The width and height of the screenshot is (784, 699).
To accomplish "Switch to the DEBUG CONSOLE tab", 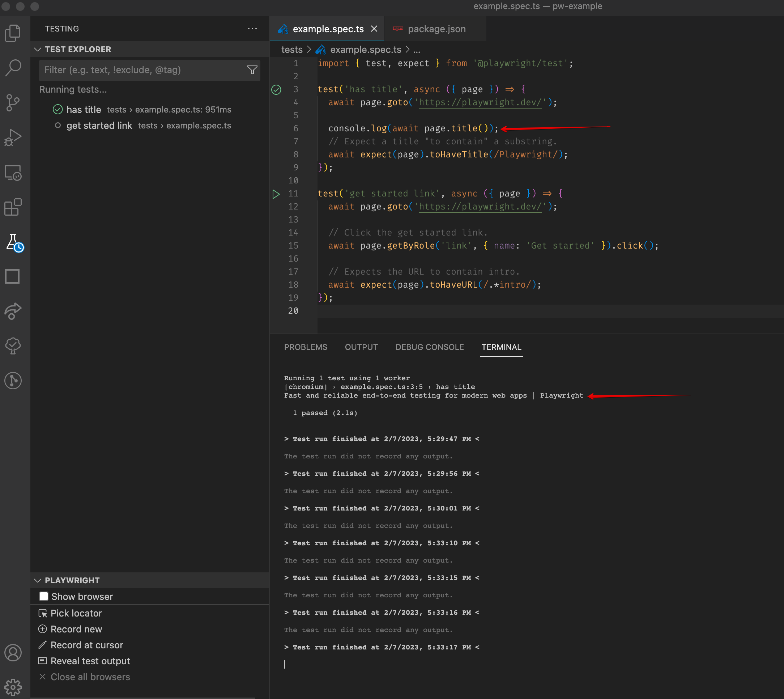I will 430,347.
